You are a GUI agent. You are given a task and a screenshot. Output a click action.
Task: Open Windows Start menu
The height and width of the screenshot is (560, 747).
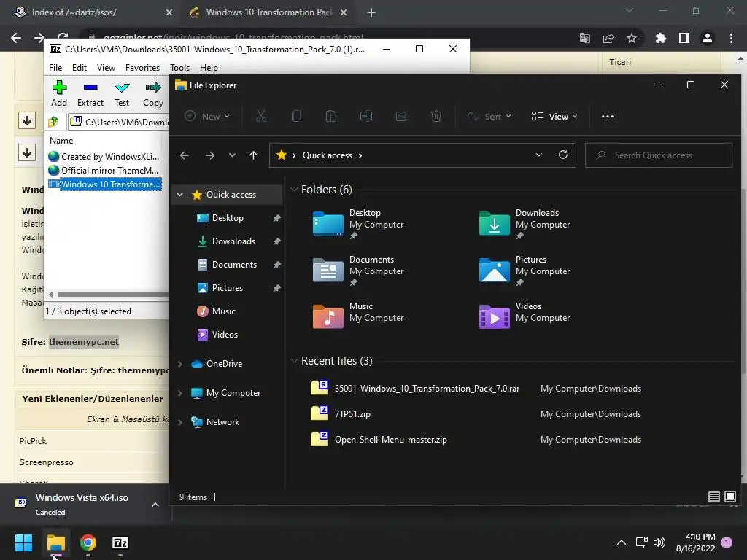pyautogui.click(x=23, y=542)
